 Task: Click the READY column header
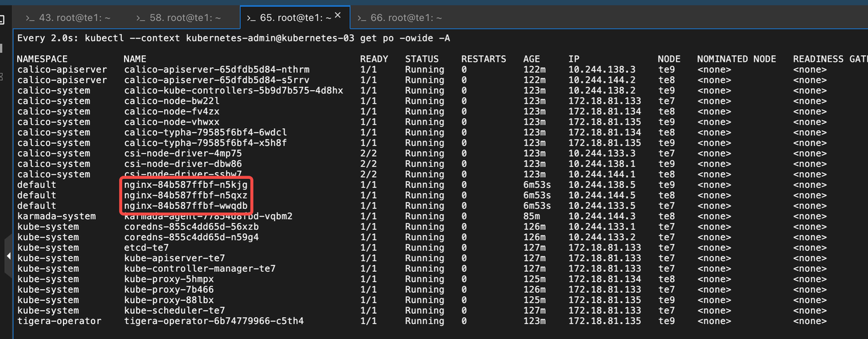tap(374, 59)
